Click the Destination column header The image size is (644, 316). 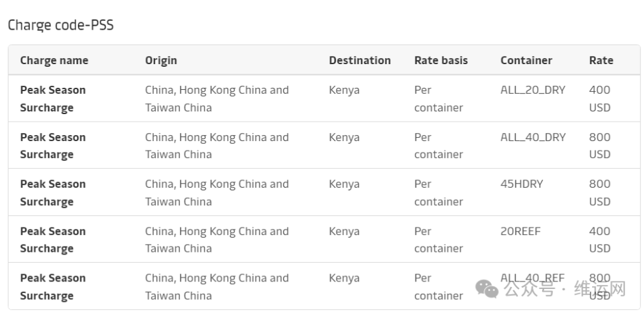360,60
